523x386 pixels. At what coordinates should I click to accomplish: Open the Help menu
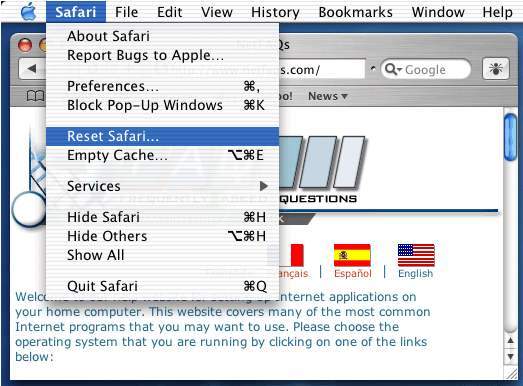click(x=497, y=12)
